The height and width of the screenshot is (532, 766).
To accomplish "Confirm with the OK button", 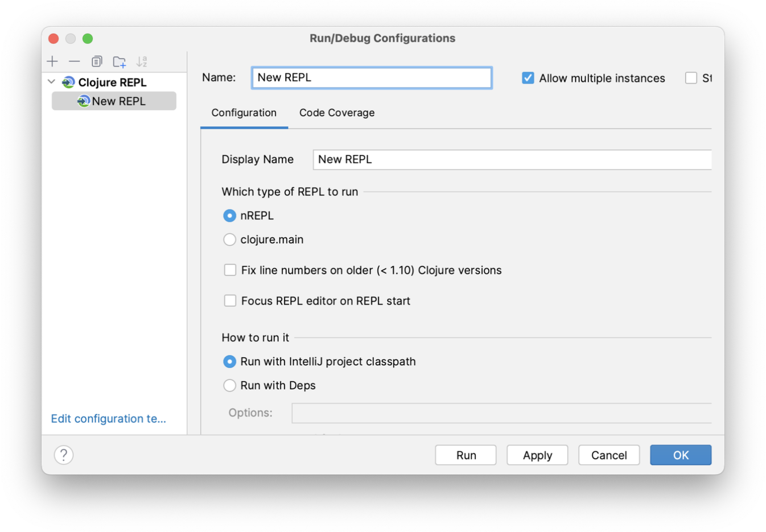I will [681, 455].
